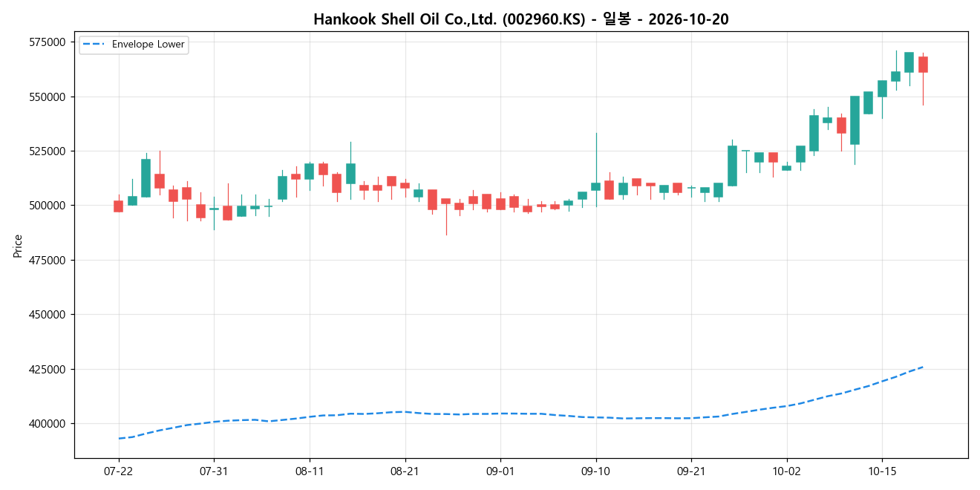980x490 pixels.
Task: Select the 575000 y-axis tick label
Action: pyautogui.click(x=48, y=42)
